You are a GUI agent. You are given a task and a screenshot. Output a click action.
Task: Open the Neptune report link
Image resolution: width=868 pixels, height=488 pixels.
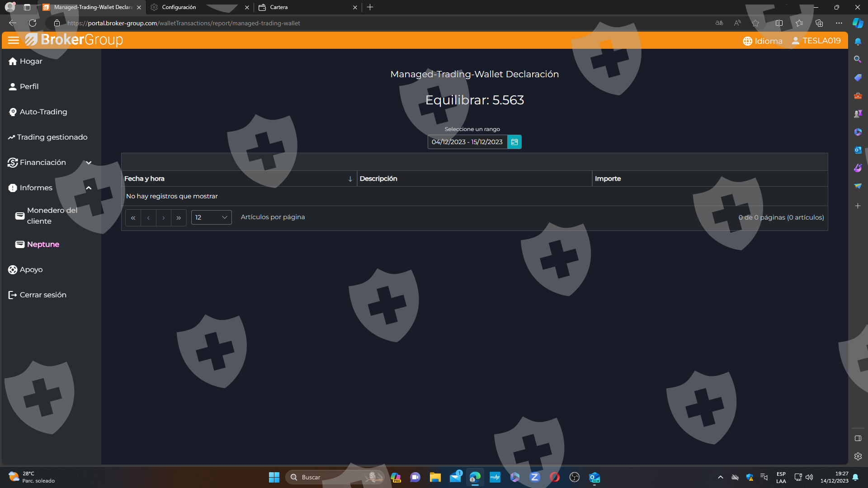coord(43,244)
